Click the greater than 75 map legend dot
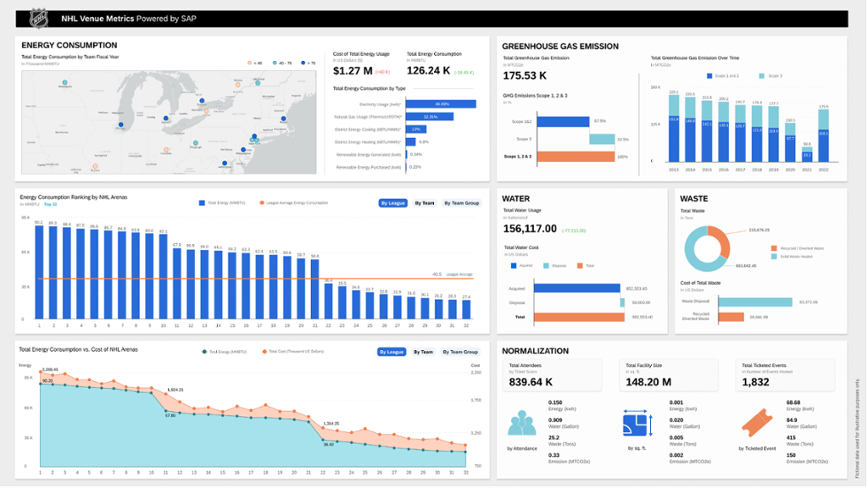This screenshot has width=868, height=488. pos(303,63)
